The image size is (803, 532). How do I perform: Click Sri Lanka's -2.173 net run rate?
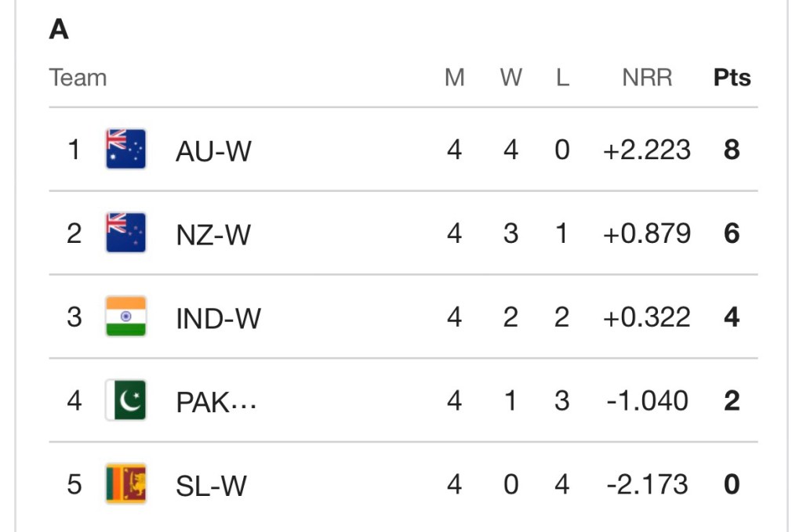coord(647,484)
